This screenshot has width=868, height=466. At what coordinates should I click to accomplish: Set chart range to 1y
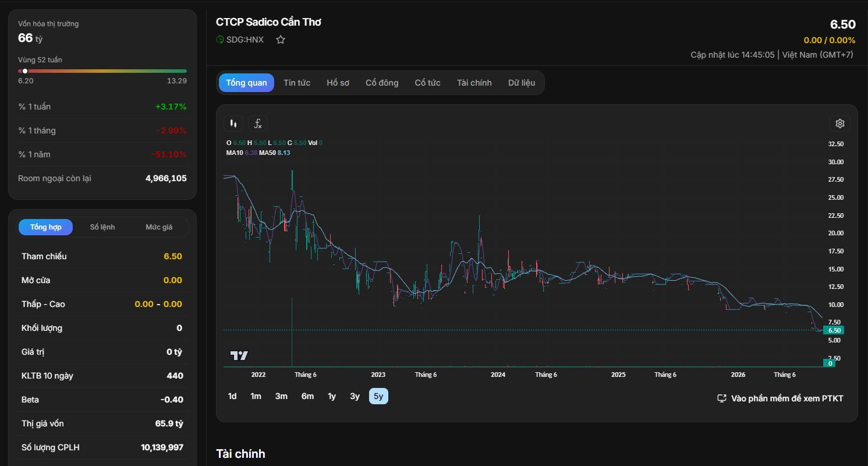[332, 396]
